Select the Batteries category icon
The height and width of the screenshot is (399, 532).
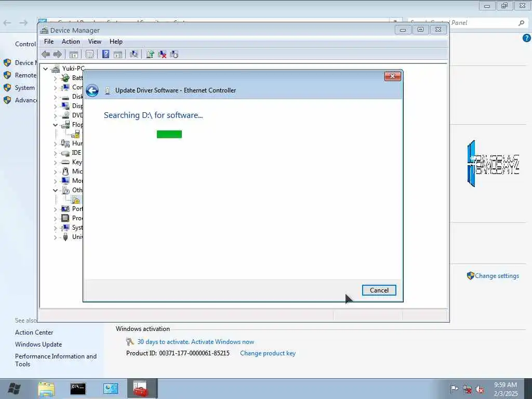tap(65, 78)
